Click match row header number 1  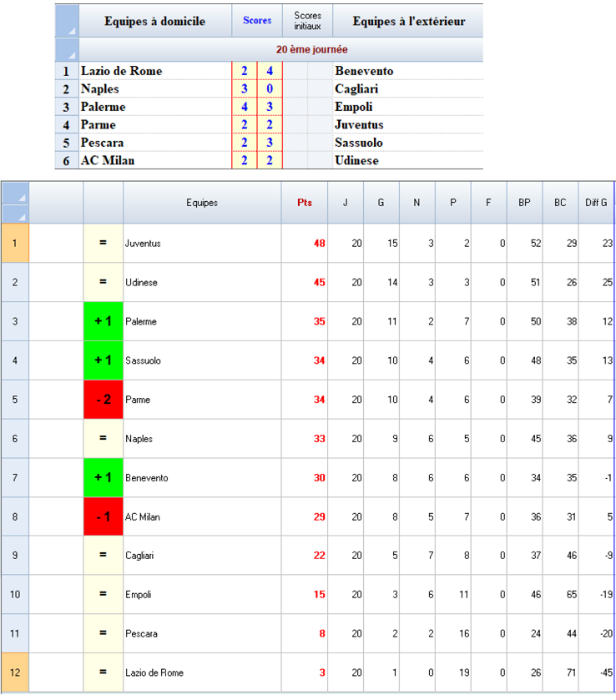(x=67, y=71)
